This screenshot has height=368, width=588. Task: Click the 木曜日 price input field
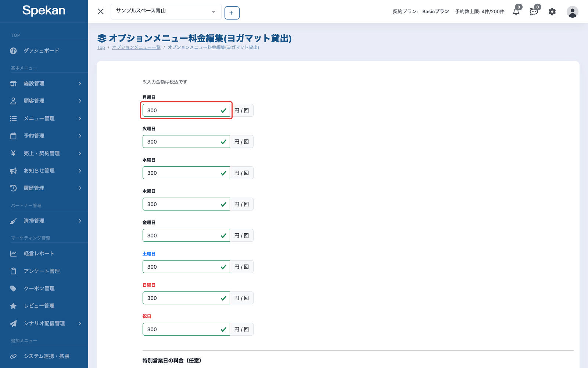point(186,204)
